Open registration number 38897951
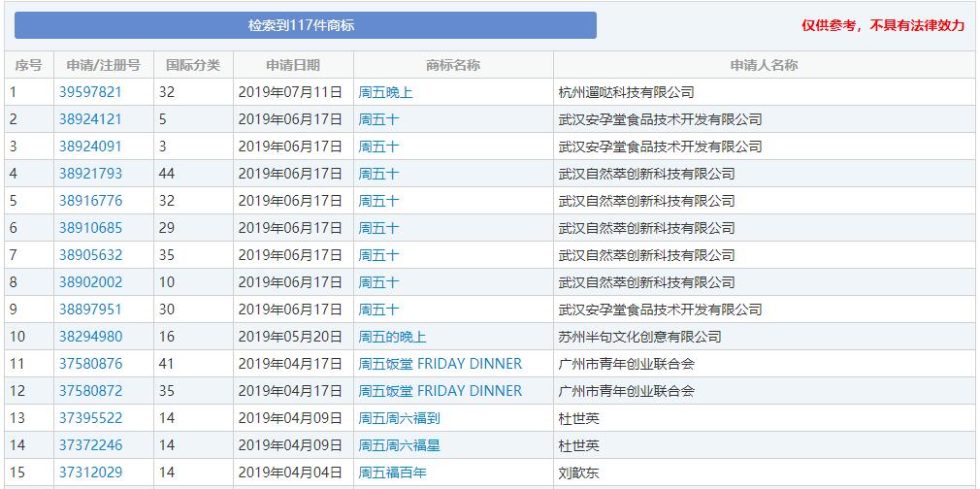Screen dimensions: 980x489 tap(90, 310)
